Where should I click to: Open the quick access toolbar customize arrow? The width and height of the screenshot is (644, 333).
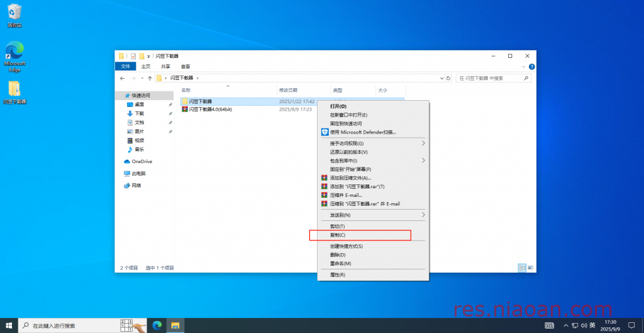[148, 56]
